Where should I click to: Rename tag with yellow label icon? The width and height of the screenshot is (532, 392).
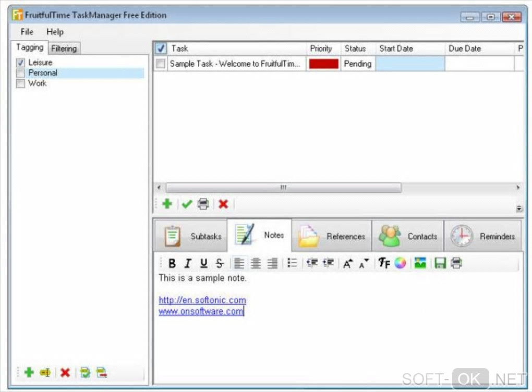point(45,373)
